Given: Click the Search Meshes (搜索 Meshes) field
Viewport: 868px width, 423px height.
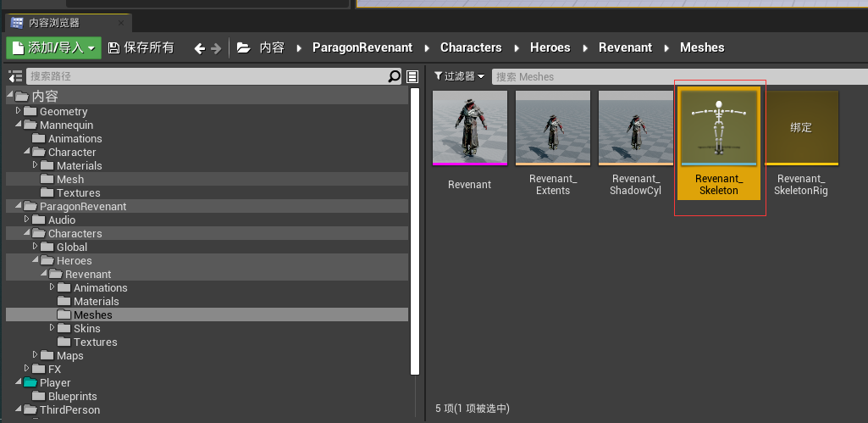Looking at the screenshot, I should click(x=680, y=76).
